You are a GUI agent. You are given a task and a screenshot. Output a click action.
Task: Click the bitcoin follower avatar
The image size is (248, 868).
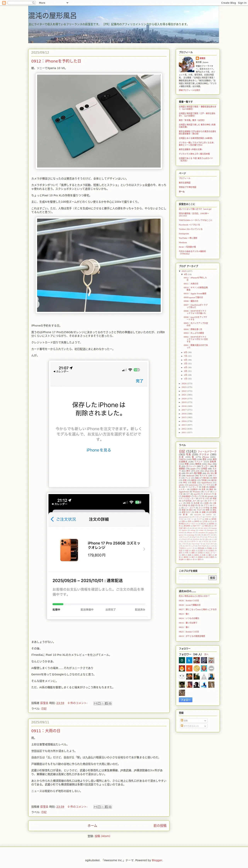pyautogui.click(x=196, y=668)
